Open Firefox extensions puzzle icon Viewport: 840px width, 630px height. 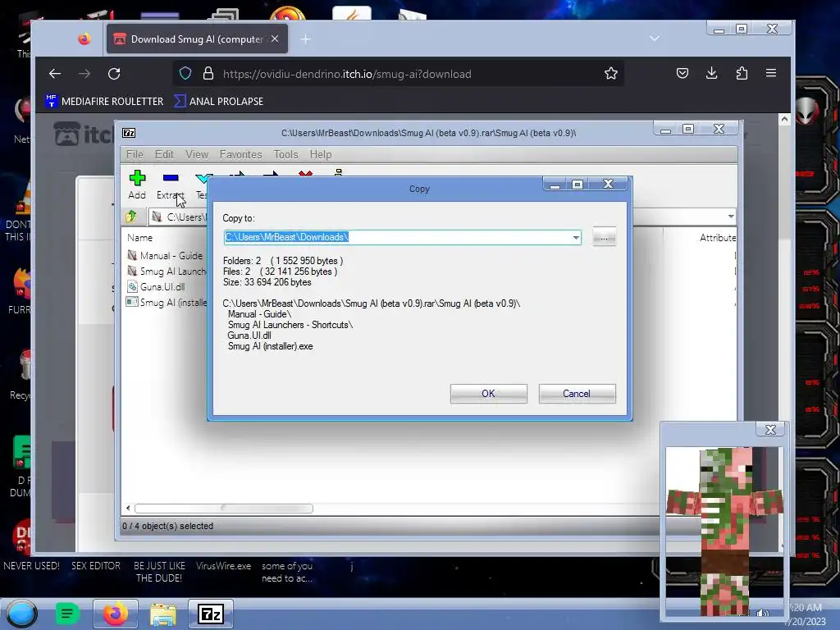742,73
